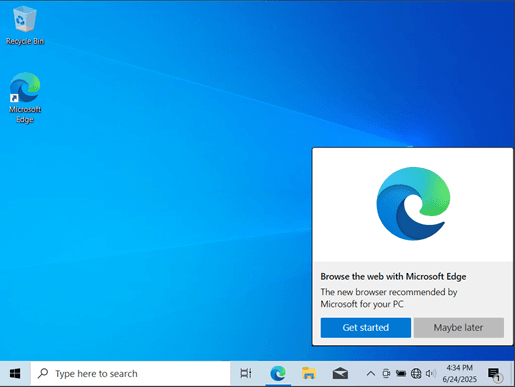
Task: Click the large Edge logo in popup
Action: coord(413,204)
